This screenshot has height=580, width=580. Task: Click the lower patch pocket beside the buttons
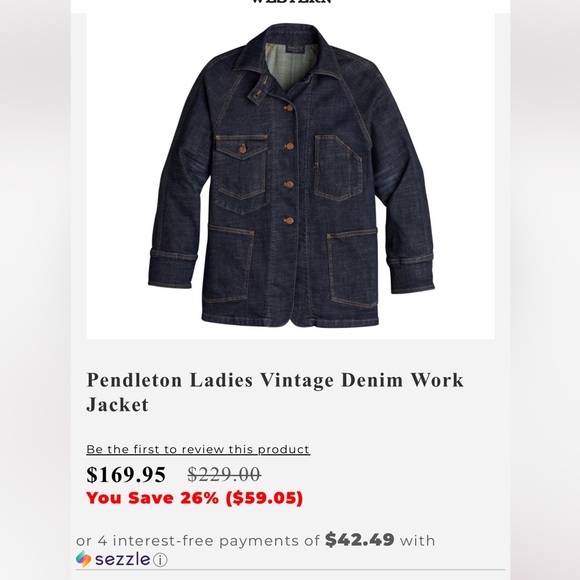(228, 263)
